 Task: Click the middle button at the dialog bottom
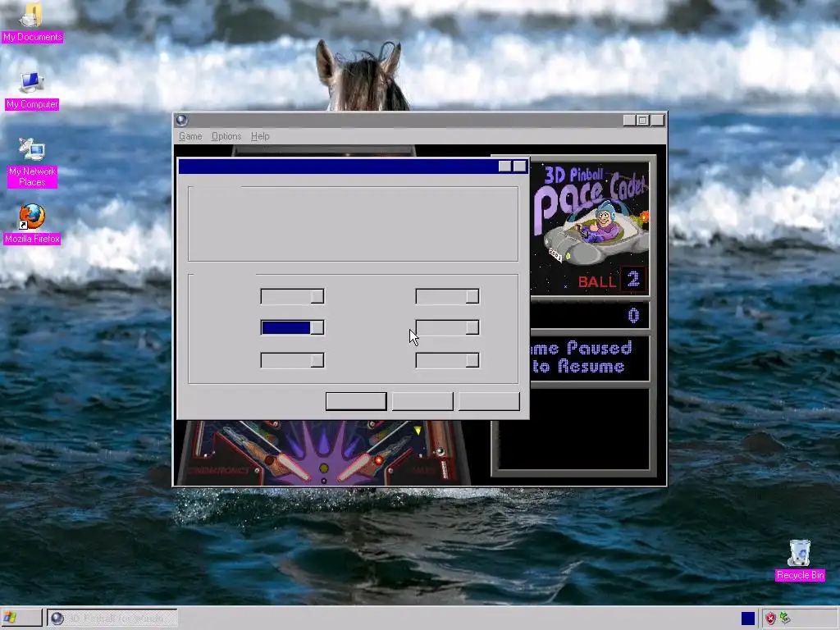422,401
